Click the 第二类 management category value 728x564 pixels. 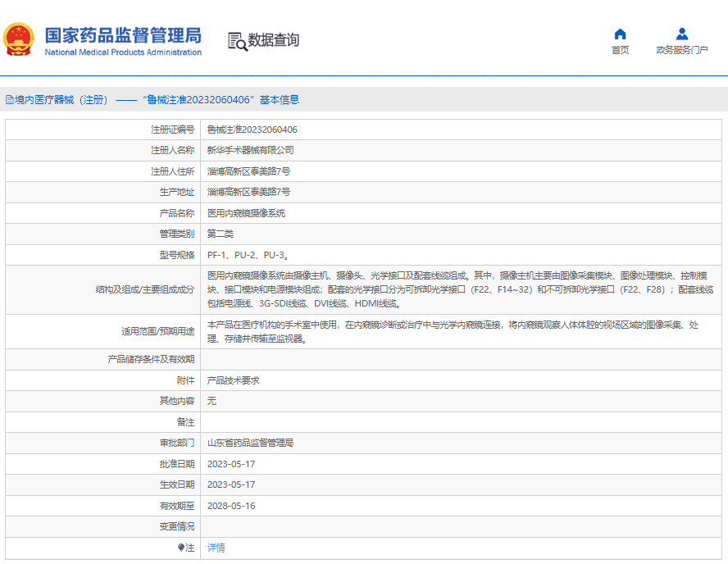coord(220,234)
